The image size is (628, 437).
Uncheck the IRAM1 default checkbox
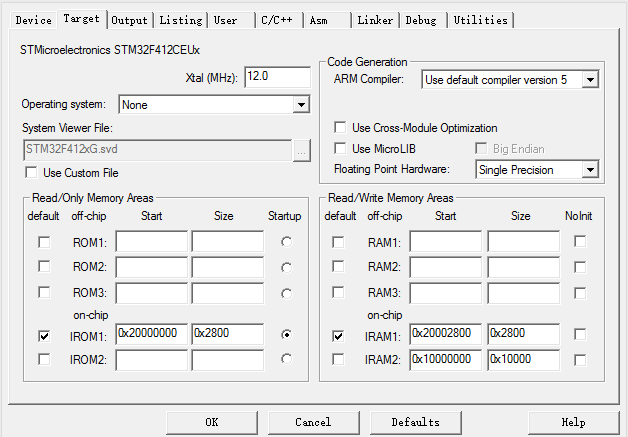point(338,336)
